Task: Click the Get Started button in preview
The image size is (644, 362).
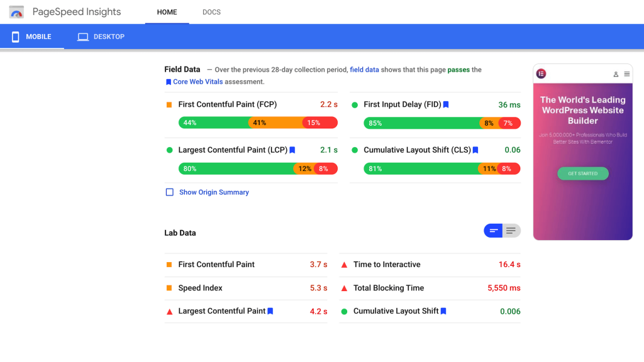Action: (x=582, y=173)
